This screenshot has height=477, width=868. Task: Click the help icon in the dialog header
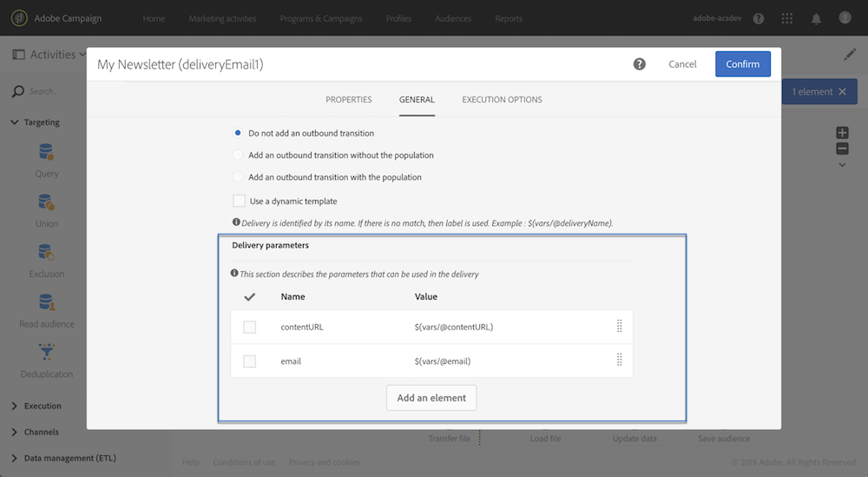[640, 63]
